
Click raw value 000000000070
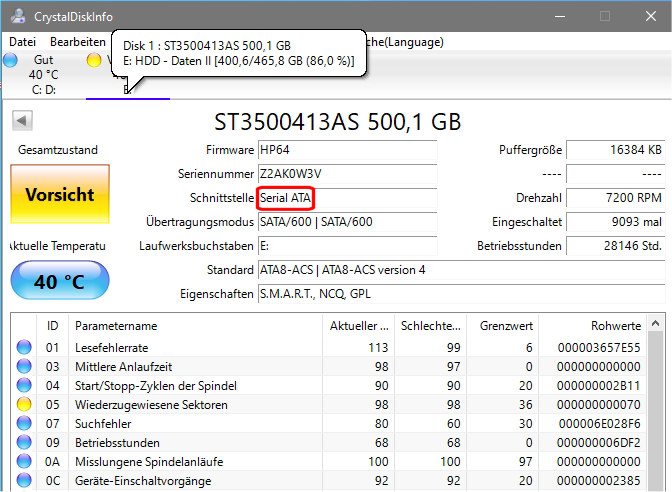point(599,405)
